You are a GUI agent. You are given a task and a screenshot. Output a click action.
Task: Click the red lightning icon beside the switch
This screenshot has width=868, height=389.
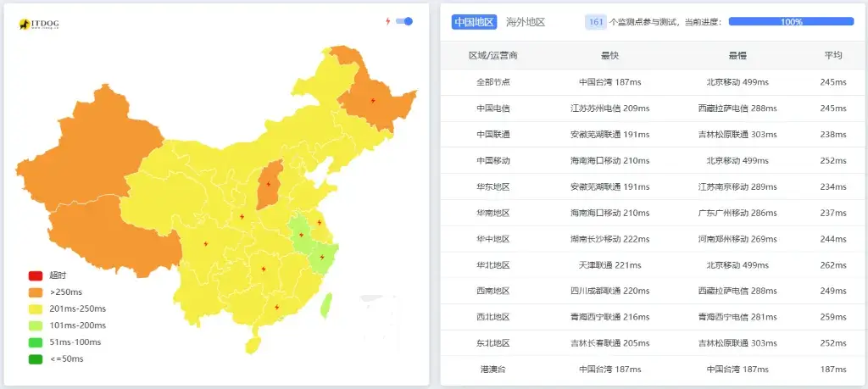(x=387, y=21)
